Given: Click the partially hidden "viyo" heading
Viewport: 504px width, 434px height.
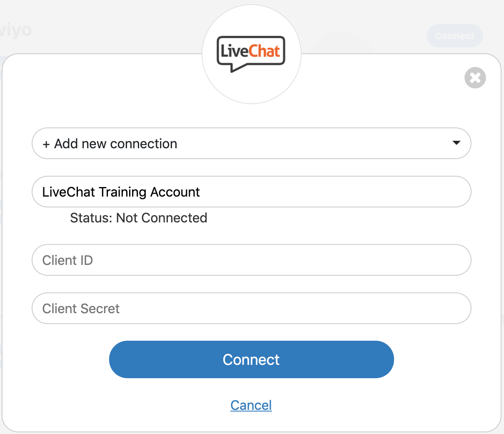Looking at the screenshot, I should [x=16, y=30].
